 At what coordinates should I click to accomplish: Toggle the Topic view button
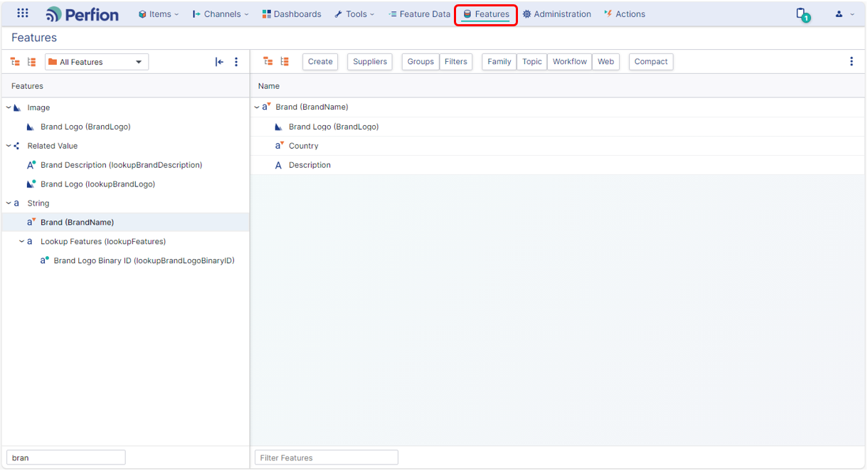pyautogui.click(x=532, y=62)
